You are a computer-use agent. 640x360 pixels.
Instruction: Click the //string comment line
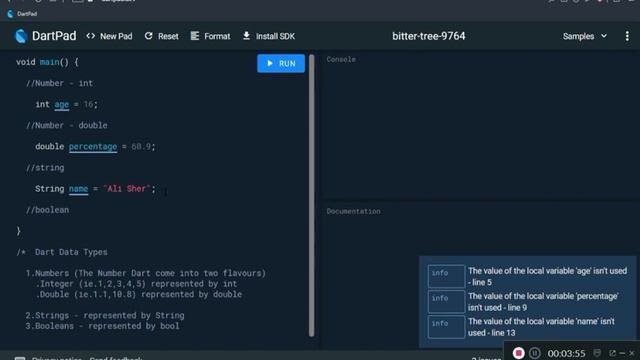click(45, 168)
